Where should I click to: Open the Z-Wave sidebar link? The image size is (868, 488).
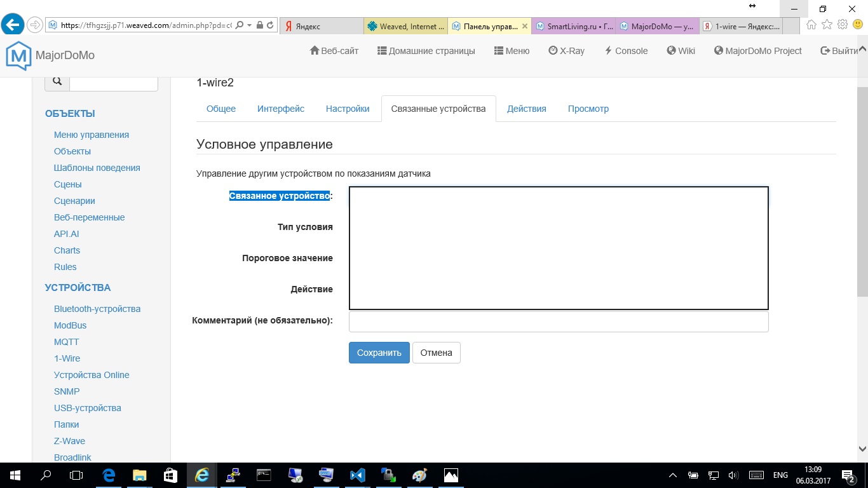point(70,441)
